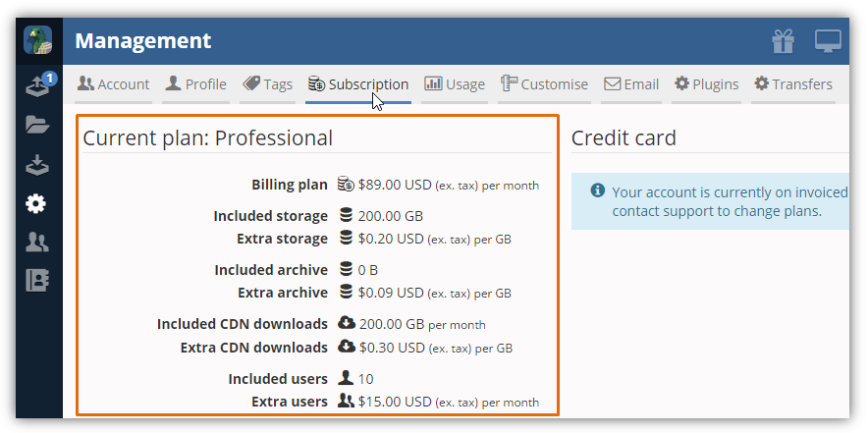Open uploads icon with notification badge

[38, 85]
